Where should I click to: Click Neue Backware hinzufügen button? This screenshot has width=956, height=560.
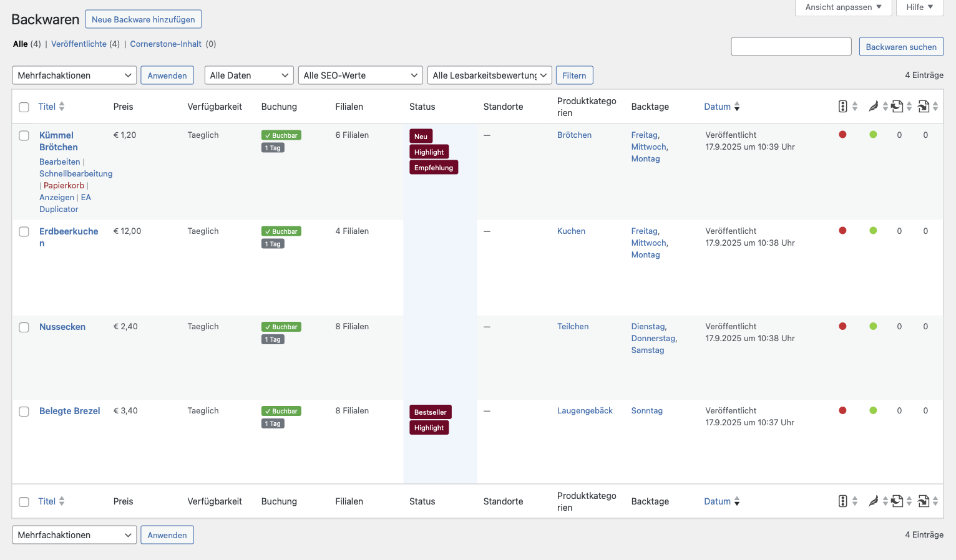pos(143,19)
